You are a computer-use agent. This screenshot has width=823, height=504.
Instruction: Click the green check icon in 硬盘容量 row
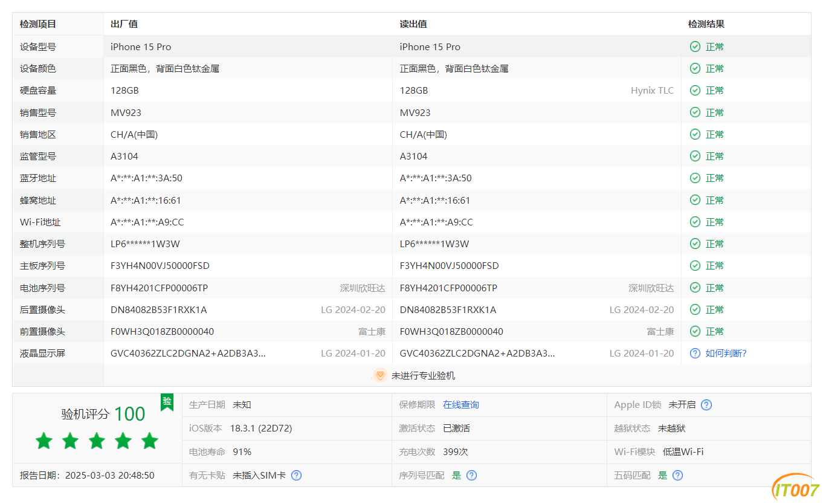[695, 90]
